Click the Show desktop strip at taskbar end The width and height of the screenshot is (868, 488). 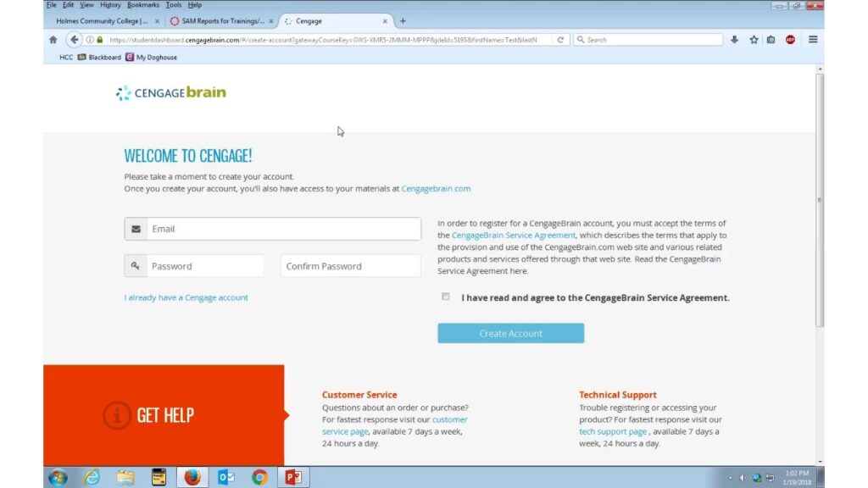coord(821,477)
